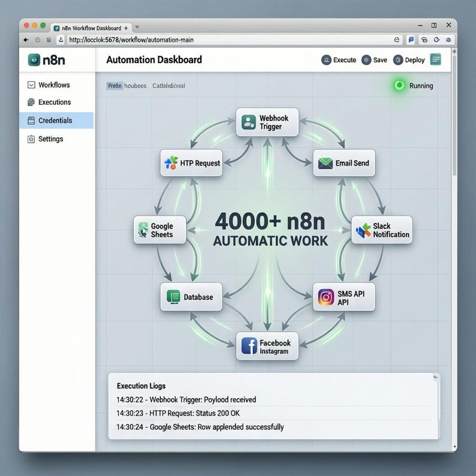Switch to the n8n Workflow Dashboard tab
The image size is (476, 476).
pyautogui.click(x=91, y=28)
